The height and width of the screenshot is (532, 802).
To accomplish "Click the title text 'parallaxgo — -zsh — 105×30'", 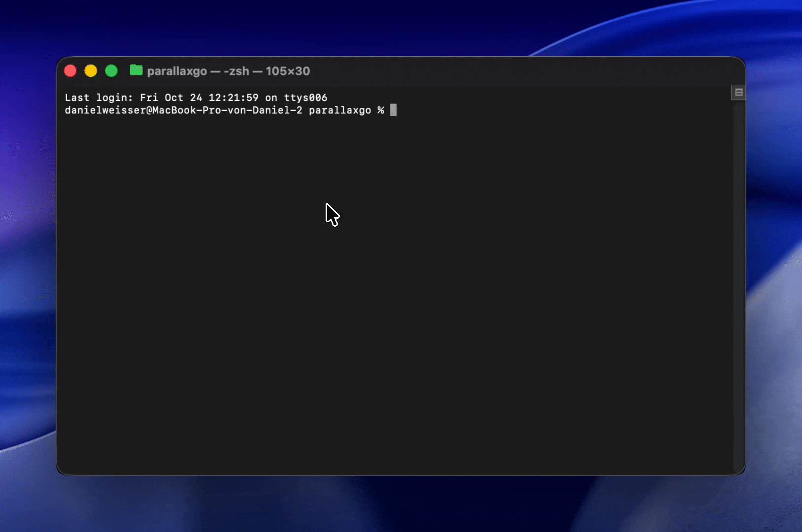I will point(229,71).
